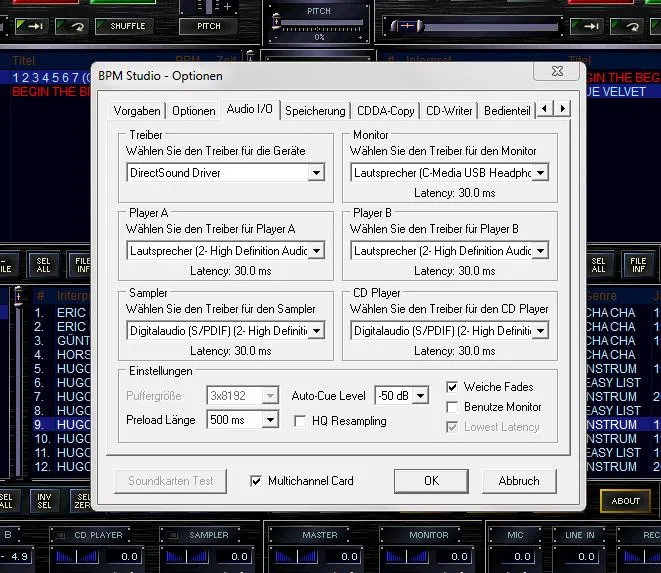This screenshot has width=661, height=573.
Task: Expand the Monitor driver dropdown
Action: [540, 173]
